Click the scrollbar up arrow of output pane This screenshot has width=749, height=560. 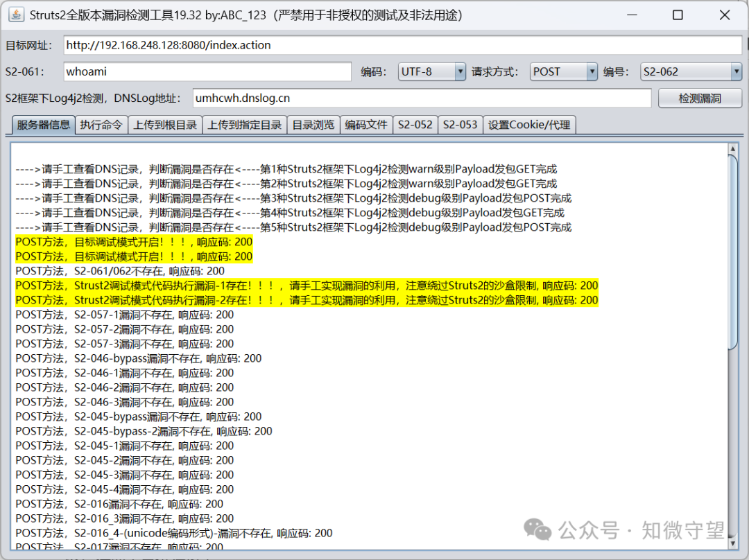[733, 149]
